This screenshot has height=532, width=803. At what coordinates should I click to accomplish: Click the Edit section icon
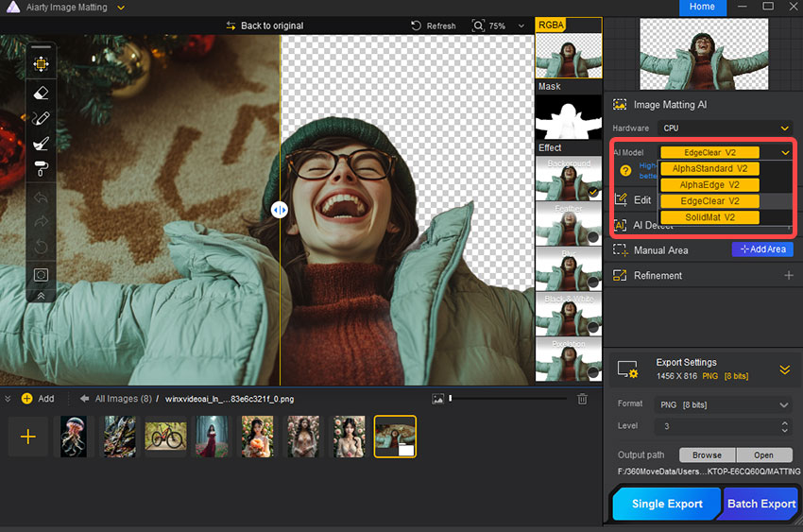click(x=620, y=199)
